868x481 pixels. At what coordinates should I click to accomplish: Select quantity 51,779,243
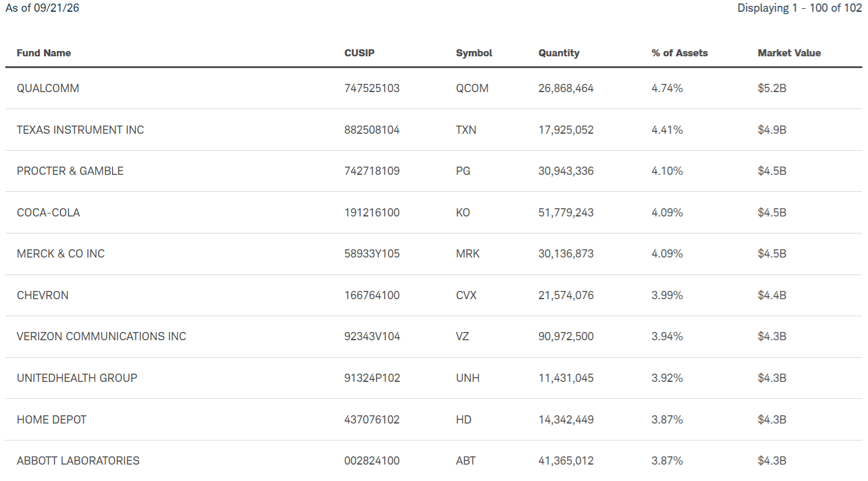pos(566,212)
